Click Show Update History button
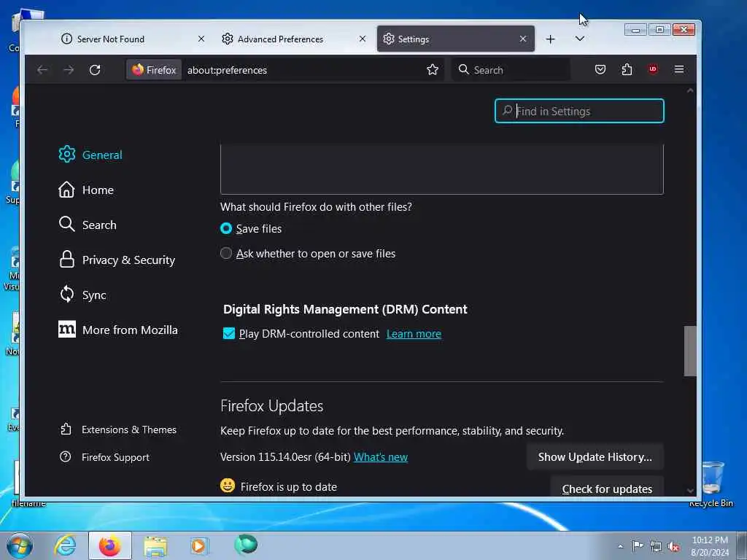Screen dimensions: 747x560 click(x=595, y=457)
